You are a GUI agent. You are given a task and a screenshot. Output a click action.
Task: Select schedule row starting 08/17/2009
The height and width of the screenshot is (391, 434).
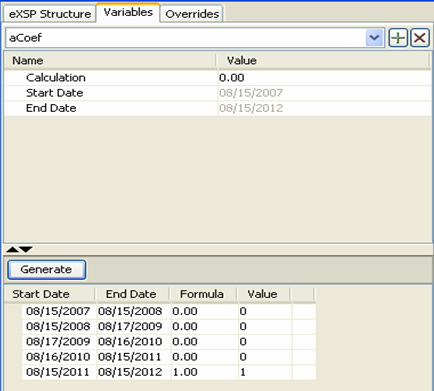(169, 342)
